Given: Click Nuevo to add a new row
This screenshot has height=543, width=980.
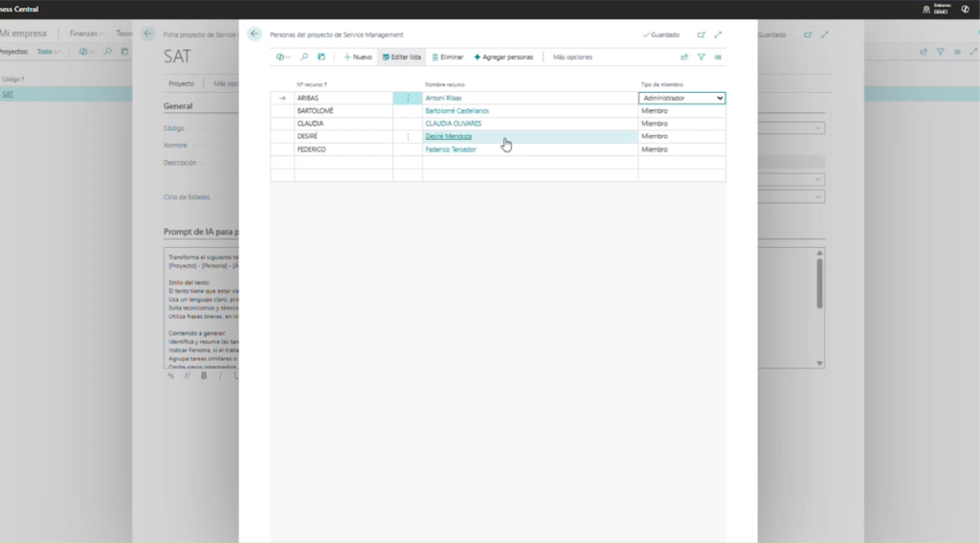Looking at the screenshot, I should 358,57.
